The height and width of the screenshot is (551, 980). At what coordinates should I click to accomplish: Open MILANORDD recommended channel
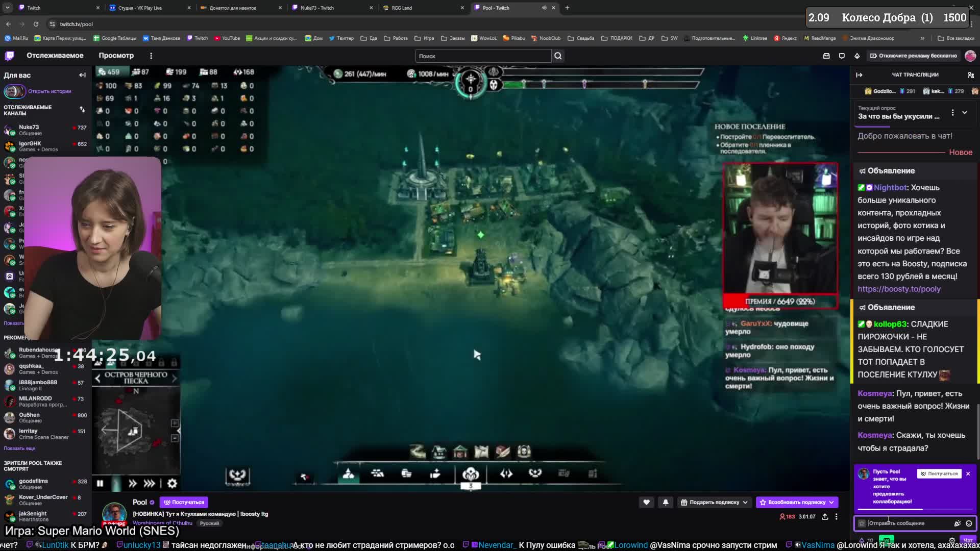pyautogui.click(x=45, y=401)
